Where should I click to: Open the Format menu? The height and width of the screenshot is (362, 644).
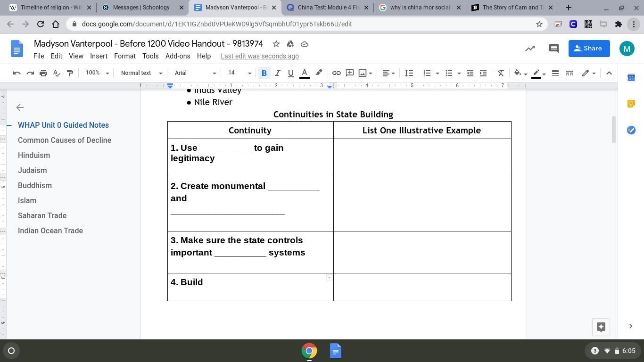[x=125, y=56]
